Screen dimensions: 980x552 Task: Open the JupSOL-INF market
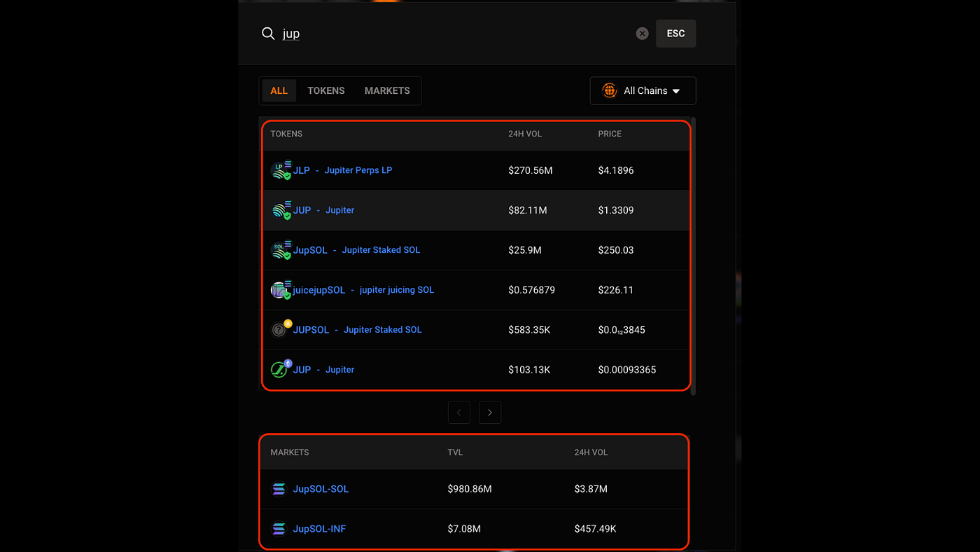tap(319, 529)
